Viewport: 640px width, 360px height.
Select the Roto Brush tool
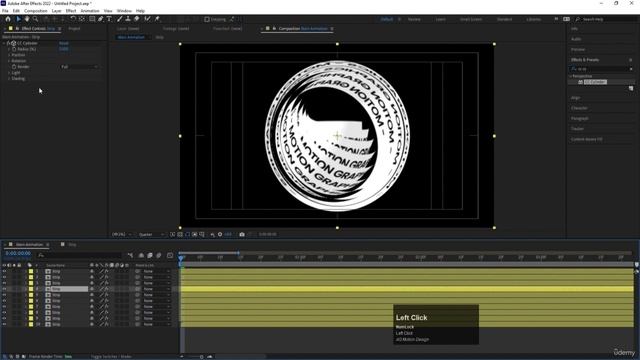[x=147, y=19]
